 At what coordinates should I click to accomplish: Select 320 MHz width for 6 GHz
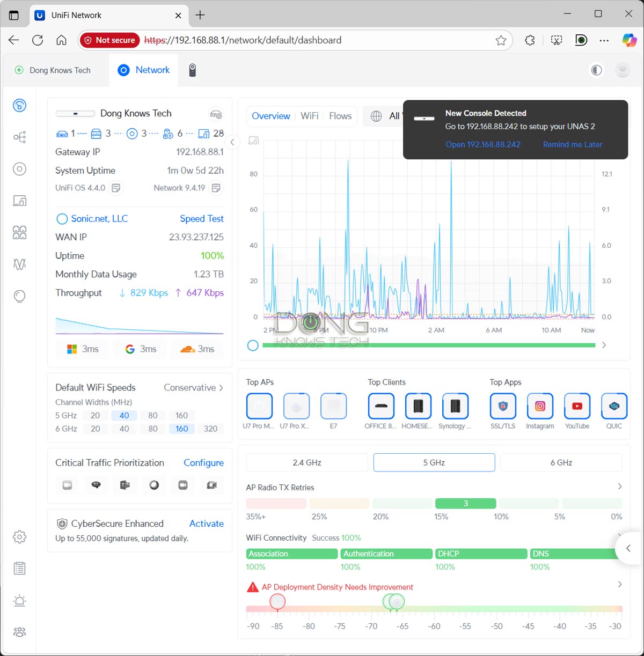coord(211,429)
